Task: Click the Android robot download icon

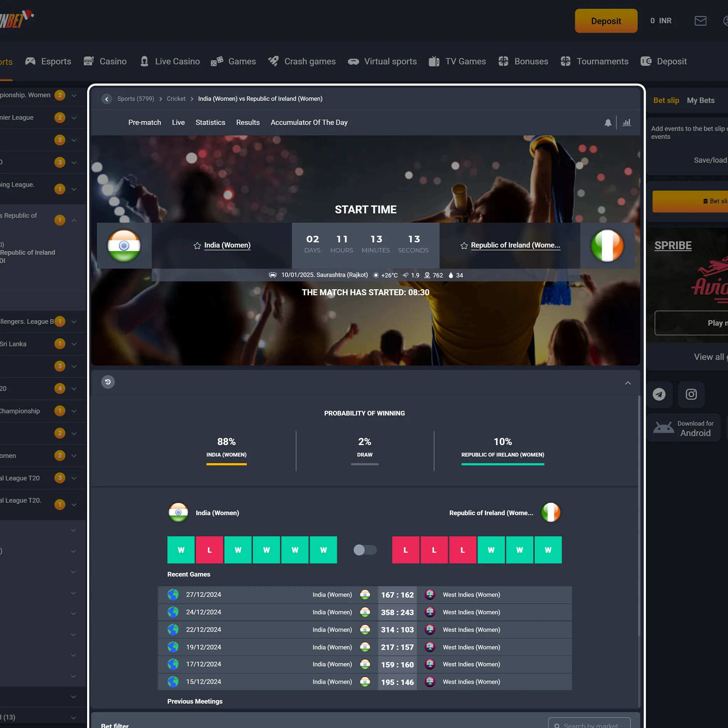Action: pos(664,428)
